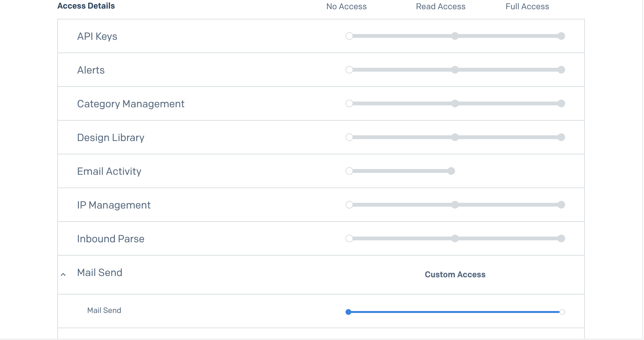Click the Mail Send section title
Image resolution: width=644 pixels, height=340 pixels.
click(x=100, y=273)
